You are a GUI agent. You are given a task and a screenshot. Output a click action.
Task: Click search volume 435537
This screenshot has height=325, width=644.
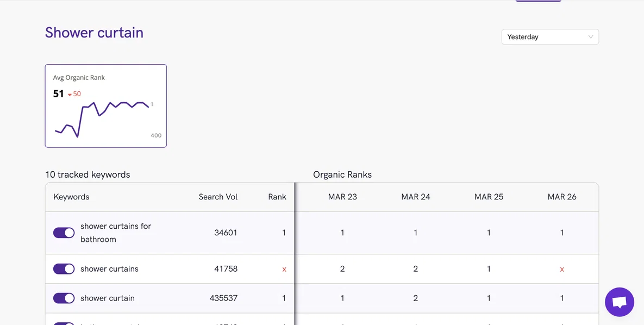[x=223, y=298]
